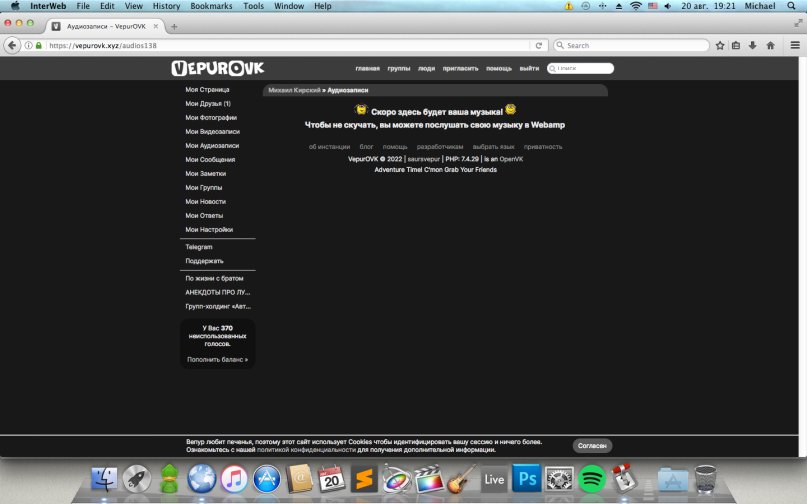Show bookmarks list icon in toolbar
This screenshot has width=807, height=504.
(x=736, y=45)
